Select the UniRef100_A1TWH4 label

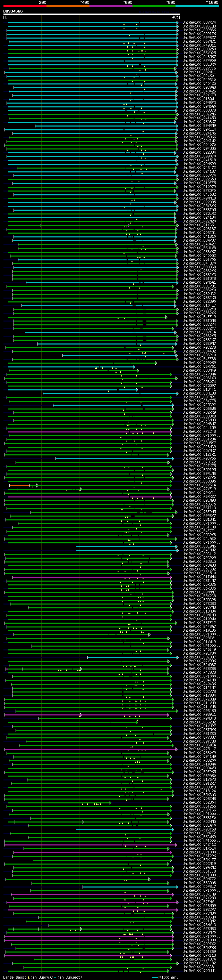tap(199, 577)
